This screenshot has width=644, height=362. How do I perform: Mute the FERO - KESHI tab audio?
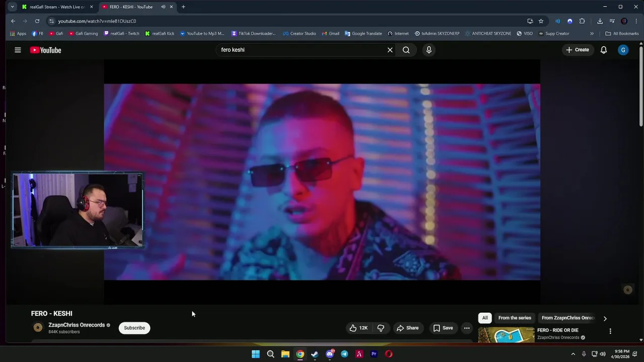(x=163, y=7)
